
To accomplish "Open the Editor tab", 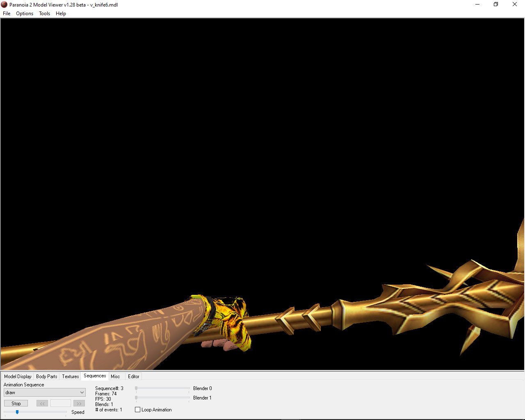I will tap(134, 377).
